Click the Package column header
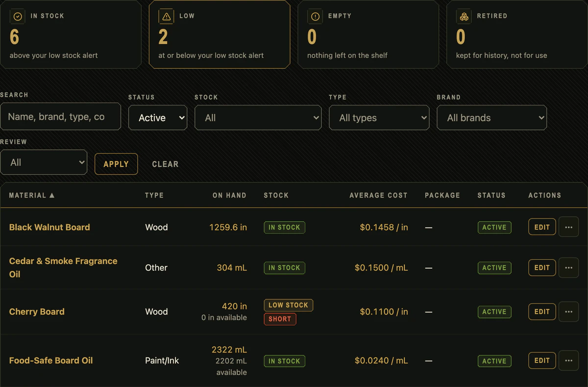The image size is (588, 387). coord(442,195)
